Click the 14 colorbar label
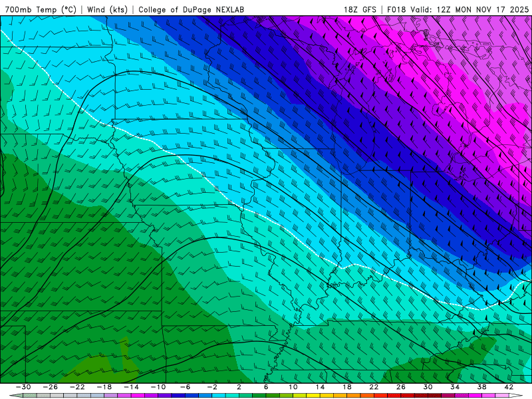This screenshot has width=532, height=399. 320,387
